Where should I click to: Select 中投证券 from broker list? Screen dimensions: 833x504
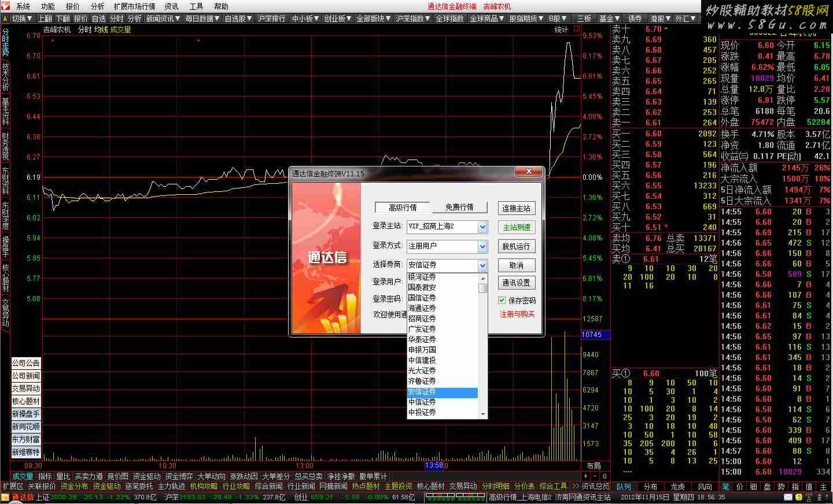(443, 412)
